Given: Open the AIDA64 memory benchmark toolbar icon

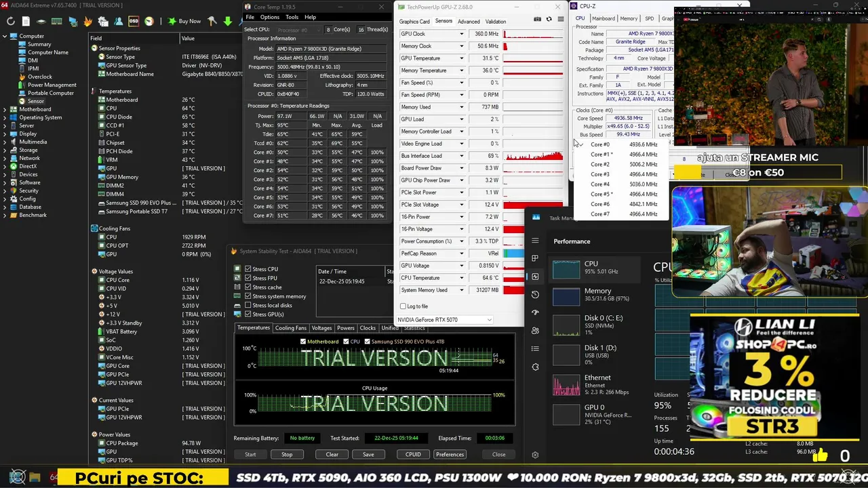Looking at the screenshot, I should pos(57,21).
